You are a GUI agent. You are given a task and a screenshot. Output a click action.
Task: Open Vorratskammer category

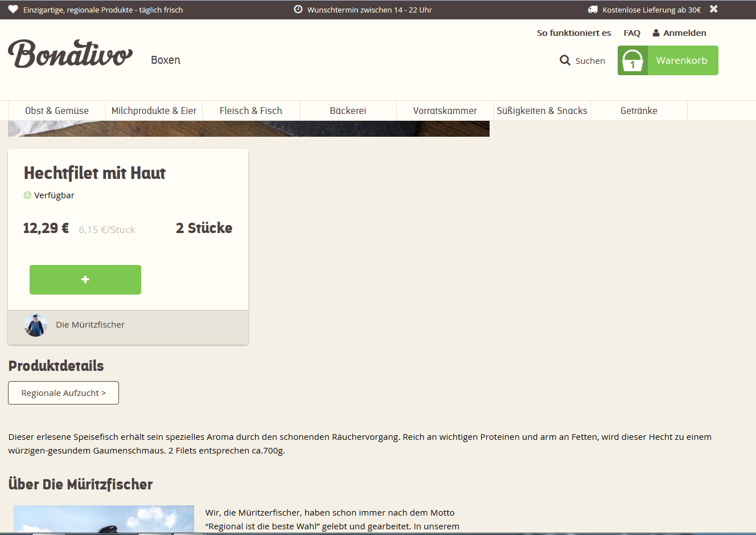pos(445,111)
